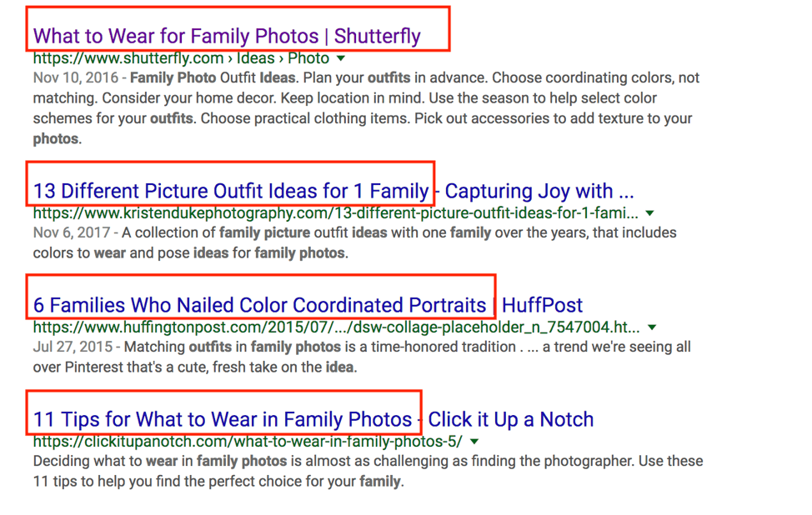Click the huffingtonpost.com green URL
The width and height of the screenshot is (812, 515).
click(x=333, y=327)
